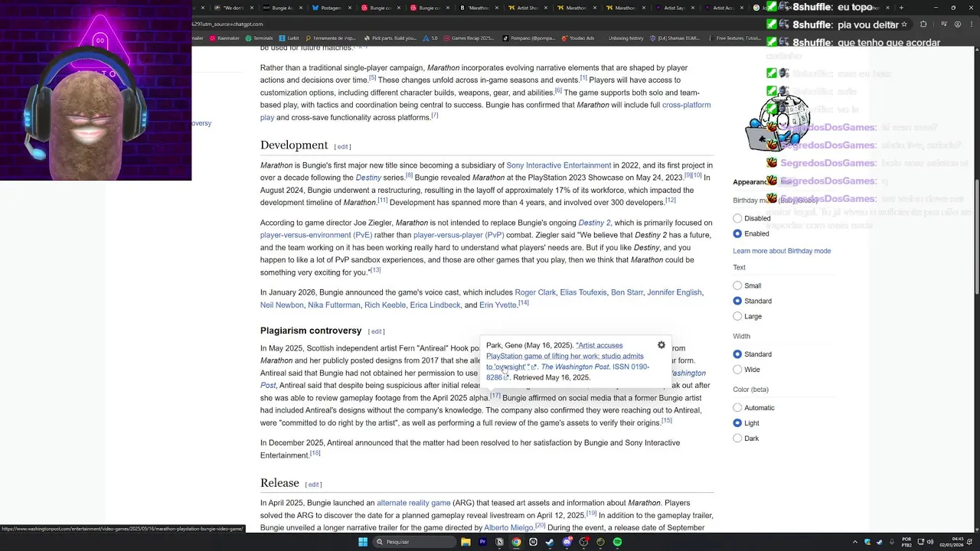980x551 pixels.
Task: Open the Sony Interactive Entertainment link
Action: coord(558,165)
